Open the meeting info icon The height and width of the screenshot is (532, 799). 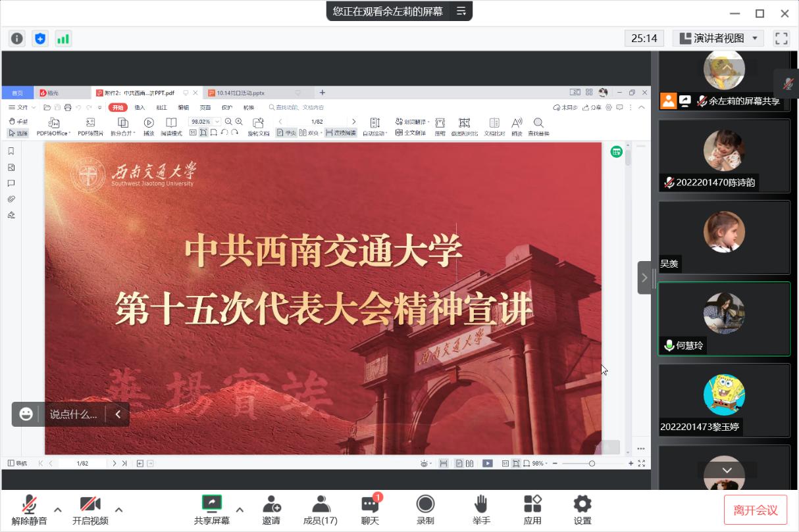[x=17, y=39]
